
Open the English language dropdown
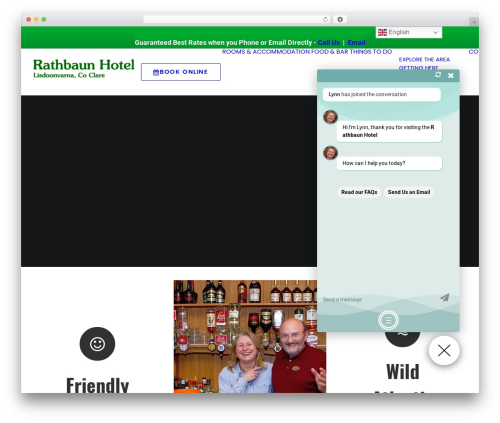point(409,32)
